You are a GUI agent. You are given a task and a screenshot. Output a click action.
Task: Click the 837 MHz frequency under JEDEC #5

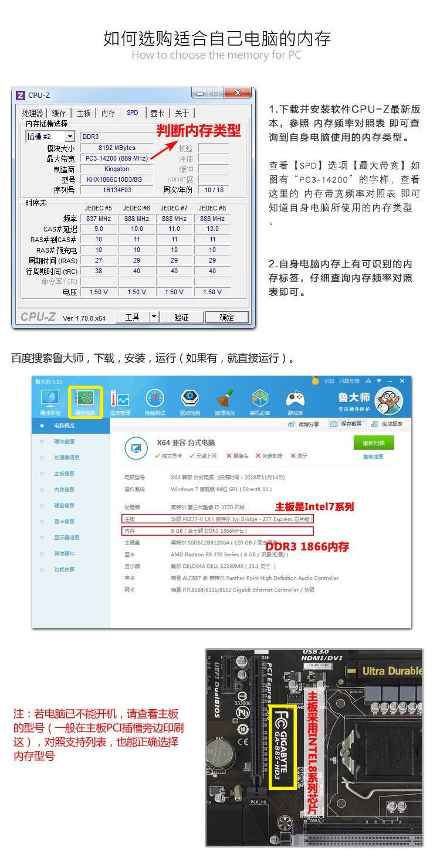[99, 219]
